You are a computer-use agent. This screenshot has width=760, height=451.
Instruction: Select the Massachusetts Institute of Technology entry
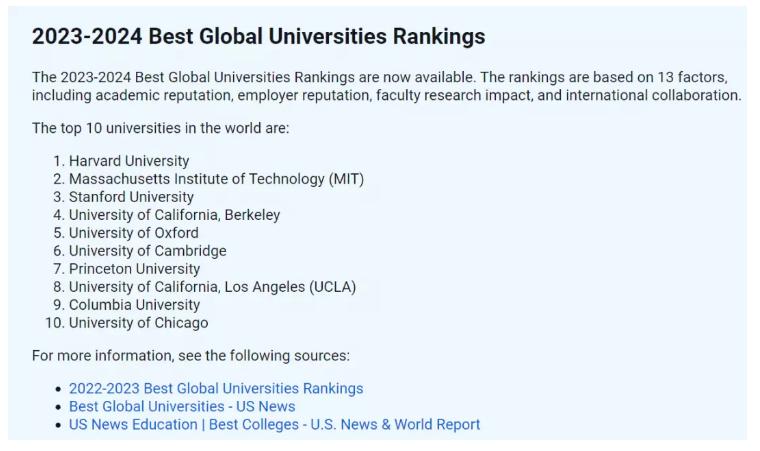[216, 179]
